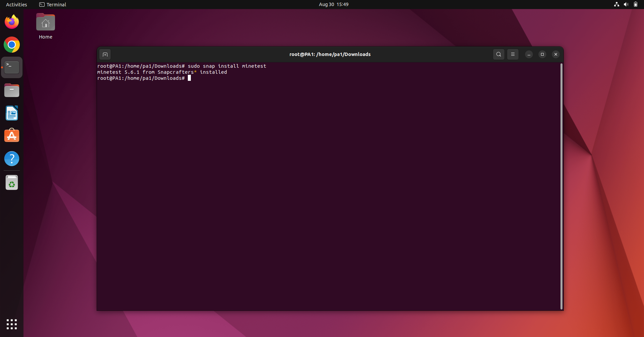This screenshot has width=644, height=337.
Task: Click the volume indicator in the top bar
Action: point(626,4)
